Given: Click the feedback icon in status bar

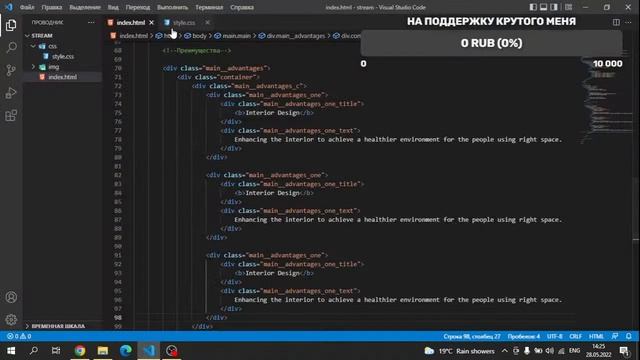Looking at the screenshot, I should tap(615, 336).
